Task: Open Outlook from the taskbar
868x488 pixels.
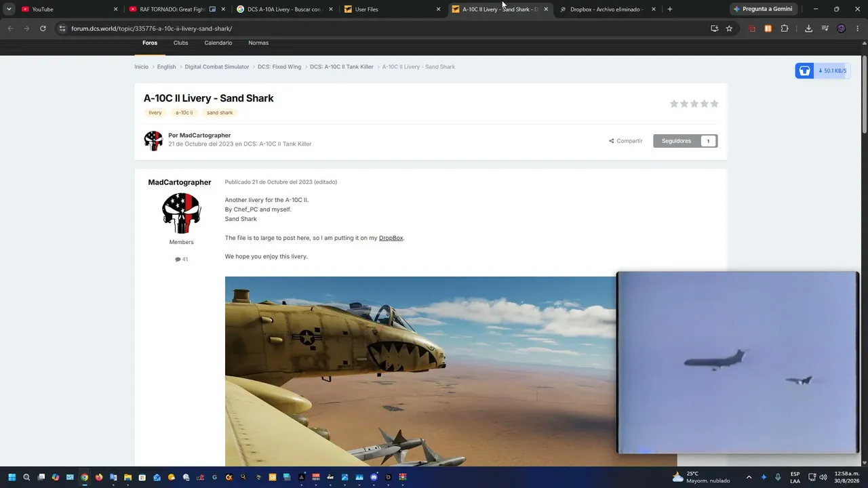Action: pos(157,477)
